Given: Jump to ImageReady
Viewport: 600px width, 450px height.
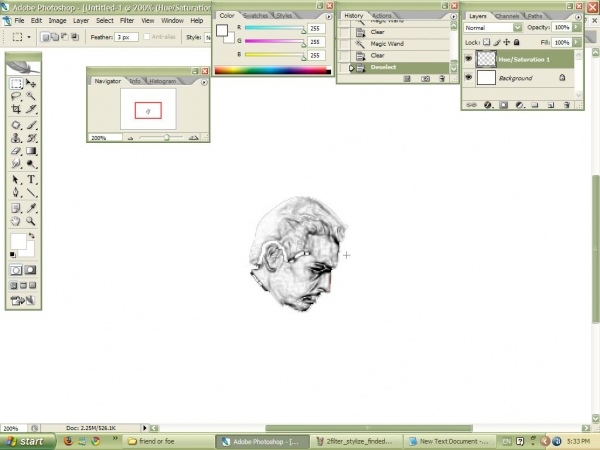Looking at the screenshot, I should tap(23, 301).
